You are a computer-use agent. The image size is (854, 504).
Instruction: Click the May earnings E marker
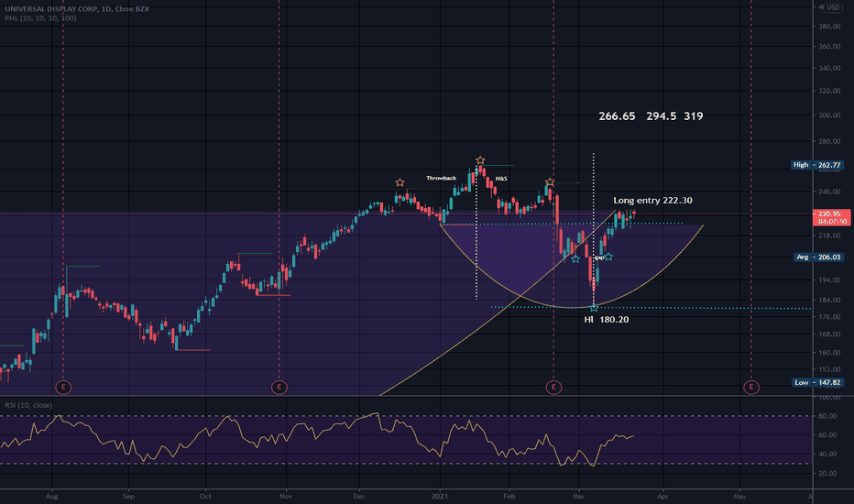751,388
